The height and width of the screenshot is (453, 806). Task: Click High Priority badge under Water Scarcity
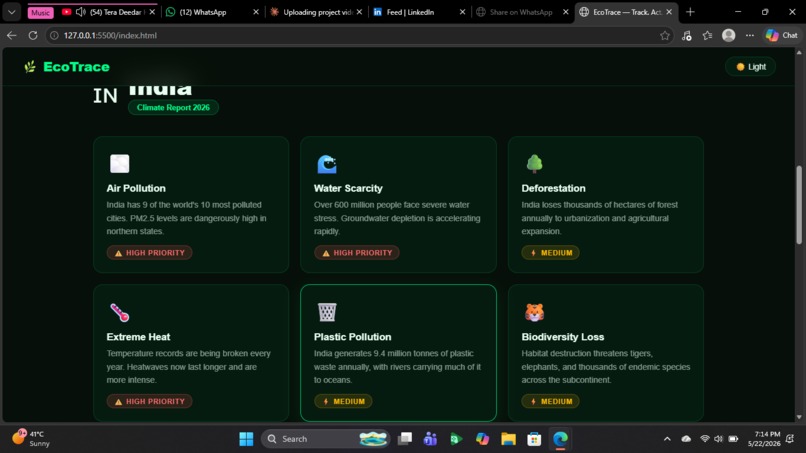(x=357, y=253)
